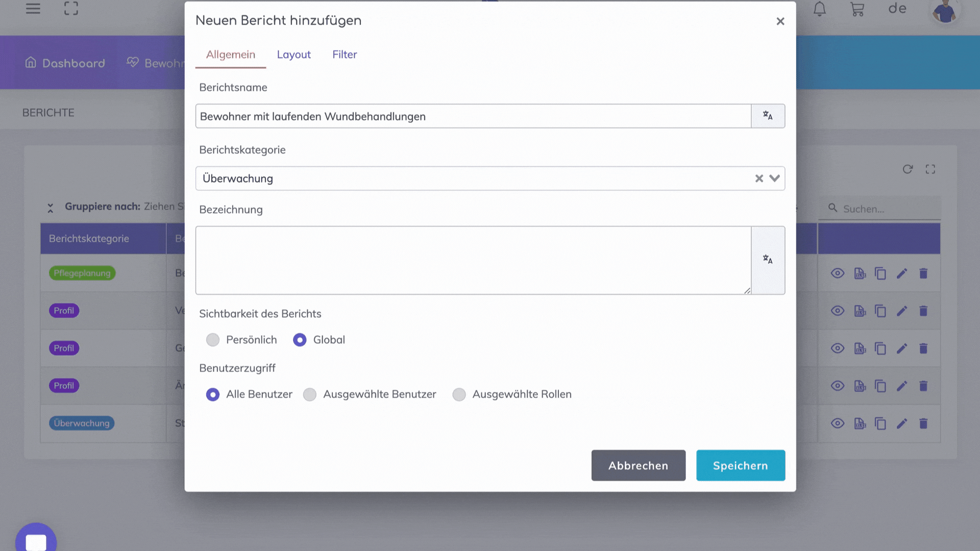The width and height of the screenshot is (980, 551).
Task: Open the shopping cart icon
Action: coord(857,9)
